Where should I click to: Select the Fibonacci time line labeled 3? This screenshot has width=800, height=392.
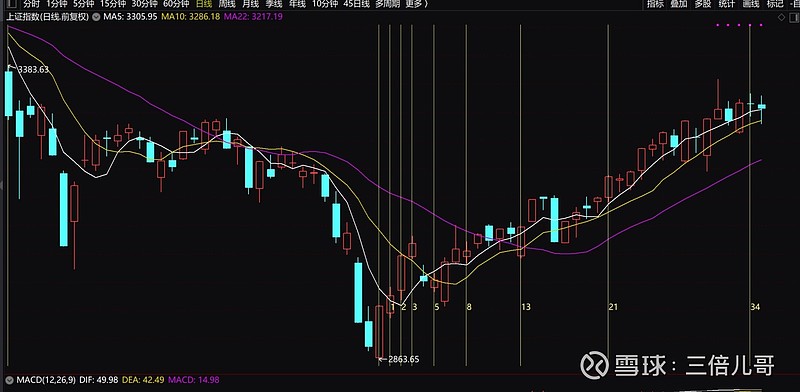coord(412,195)
